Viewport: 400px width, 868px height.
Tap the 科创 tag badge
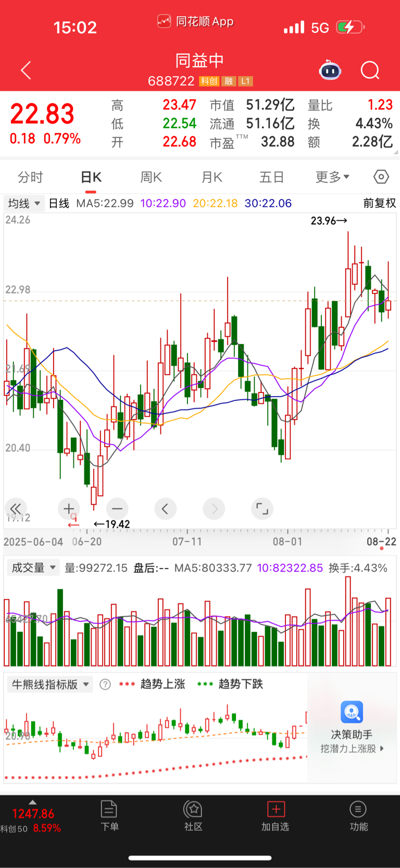[x=209, y=81]
